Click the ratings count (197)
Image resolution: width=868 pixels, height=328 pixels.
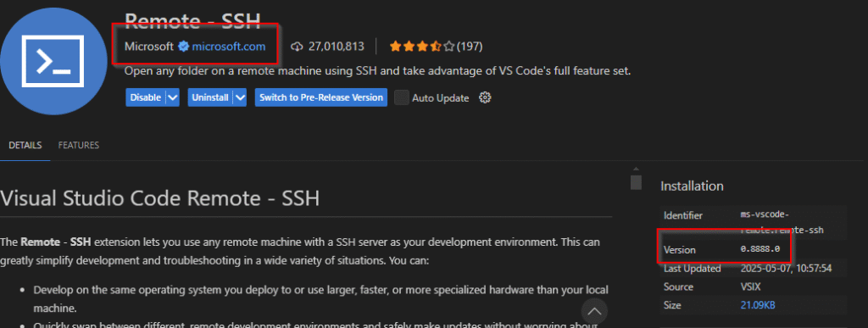tap(470, 47)
